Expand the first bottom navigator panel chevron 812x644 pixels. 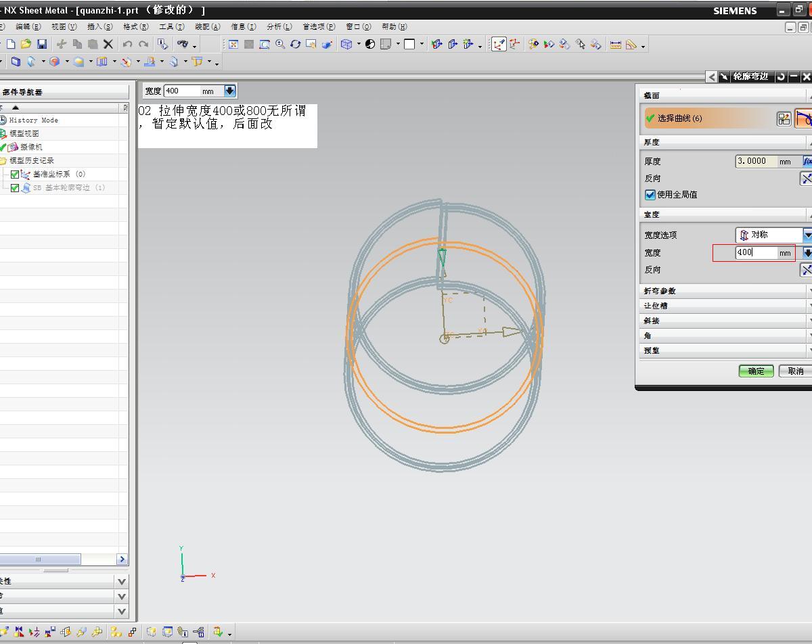pos(122,581)
